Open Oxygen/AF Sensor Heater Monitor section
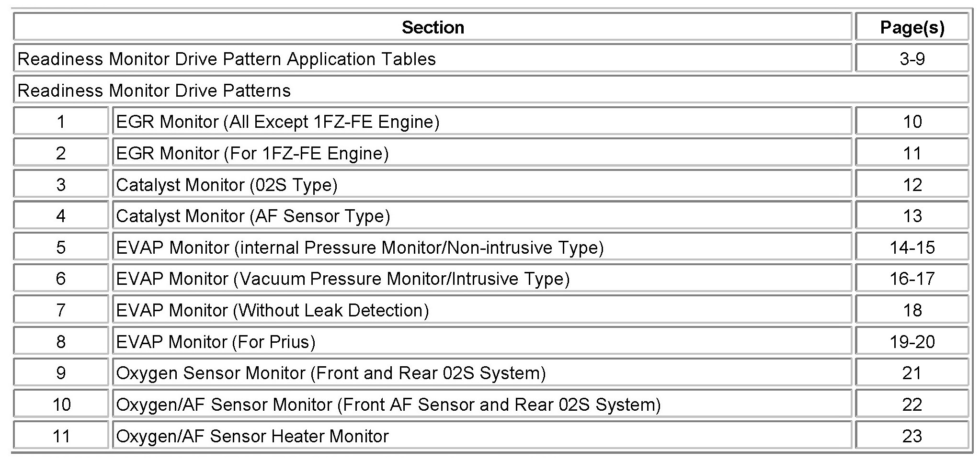 252,436
